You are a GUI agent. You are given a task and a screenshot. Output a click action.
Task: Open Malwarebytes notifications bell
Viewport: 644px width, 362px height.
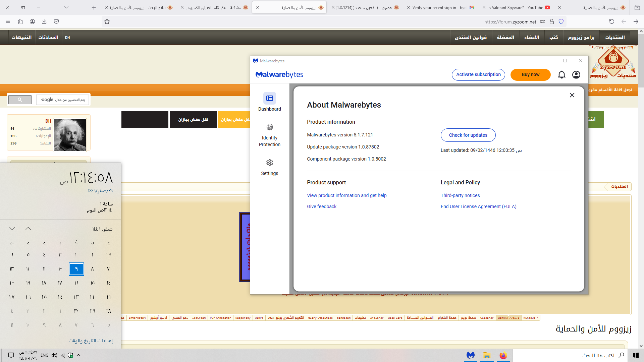[x=561, y=75]
